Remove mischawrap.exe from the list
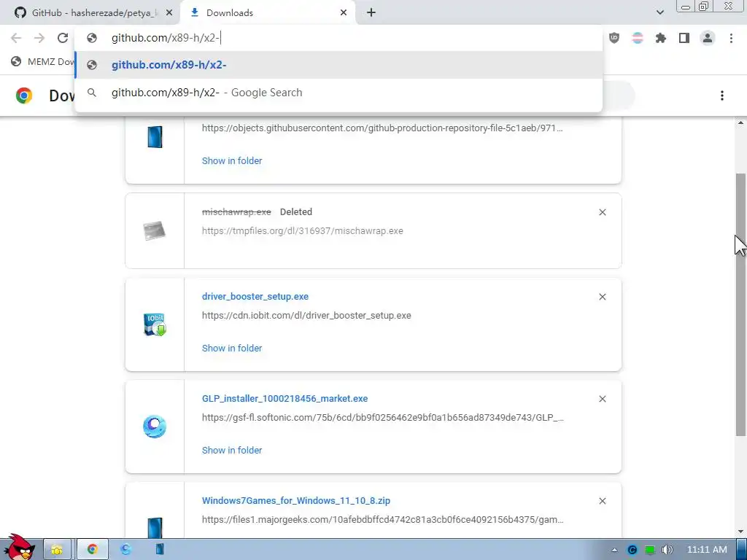 [x=602, y=212]
